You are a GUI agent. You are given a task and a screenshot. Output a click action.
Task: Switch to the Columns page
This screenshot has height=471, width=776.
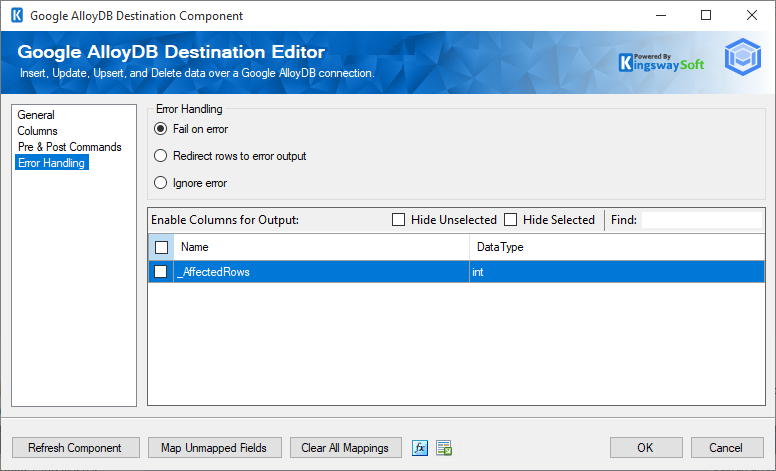(38, 131)
